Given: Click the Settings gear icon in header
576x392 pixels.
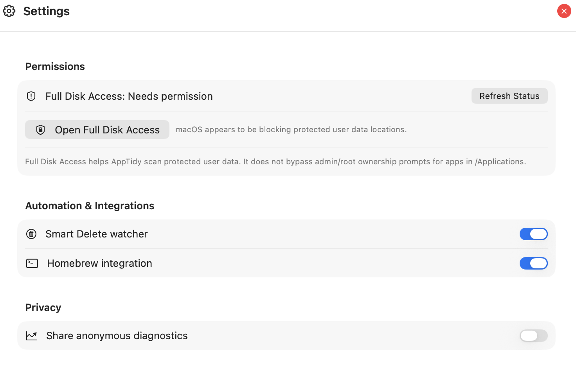Looking at the screenshot, I should click(x=9, y=11).
